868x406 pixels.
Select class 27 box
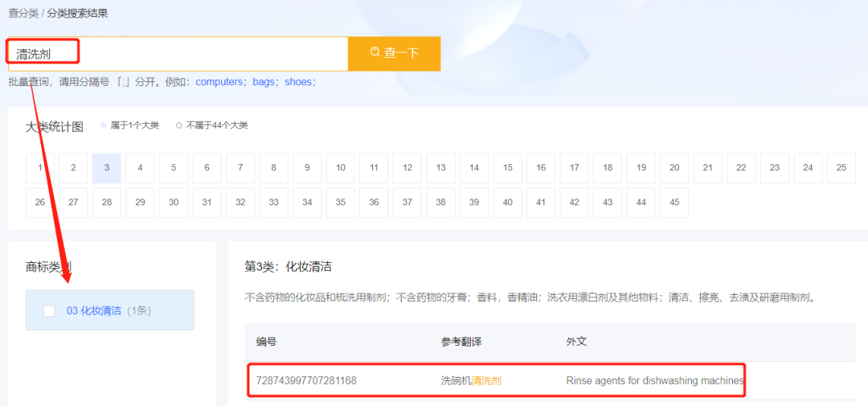pyautogui.click(x=73, y=203)
